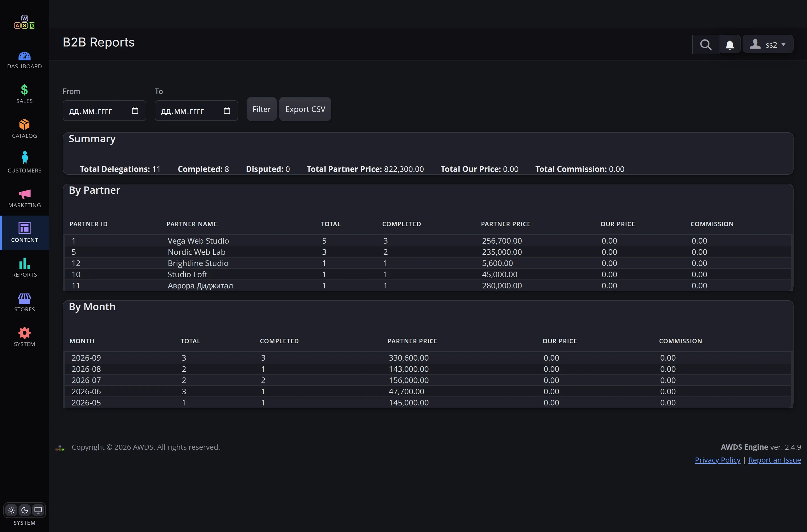Click the Month column header
The width and height of the screenshot is (807, 532).
(82, 341)
